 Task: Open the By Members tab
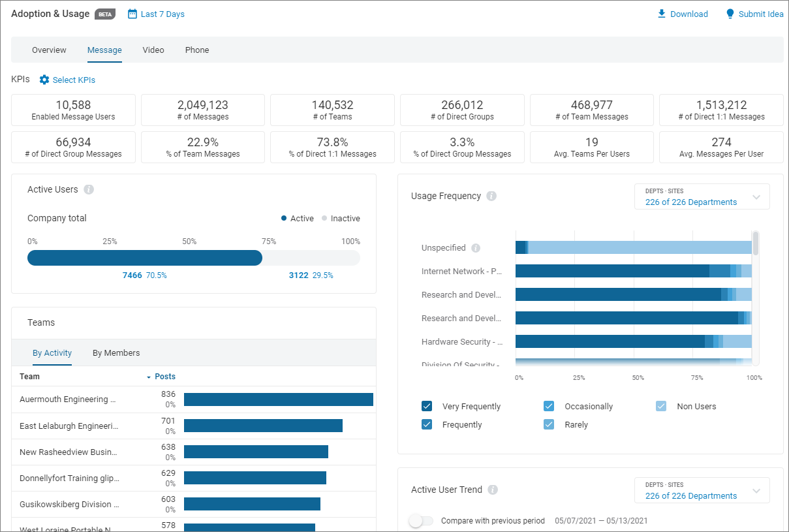116,352
